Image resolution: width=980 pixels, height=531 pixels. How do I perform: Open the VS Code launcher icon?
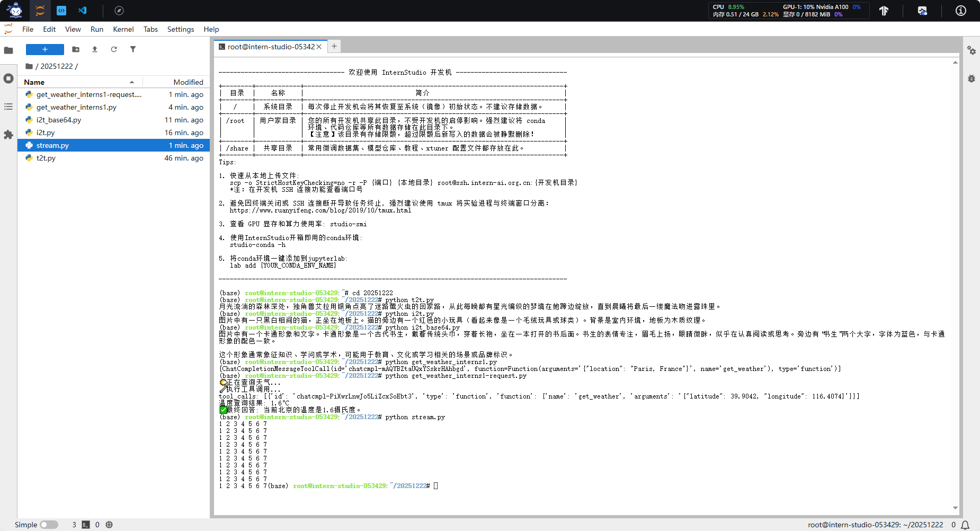[83, 11]
